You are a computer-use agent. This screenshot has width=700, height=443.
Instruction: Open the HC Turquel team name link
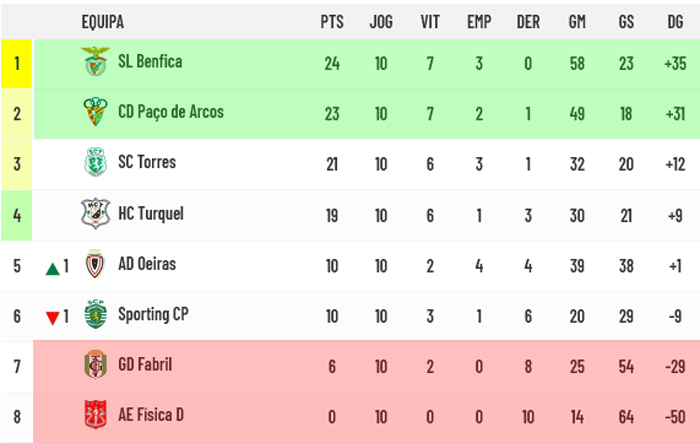point(151,213)
